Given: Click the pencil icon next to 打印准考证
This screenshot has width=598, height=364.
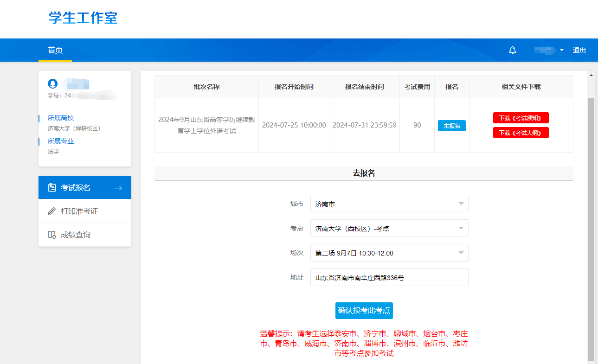Looking at the screenshot, I should [x=51, y=211].
